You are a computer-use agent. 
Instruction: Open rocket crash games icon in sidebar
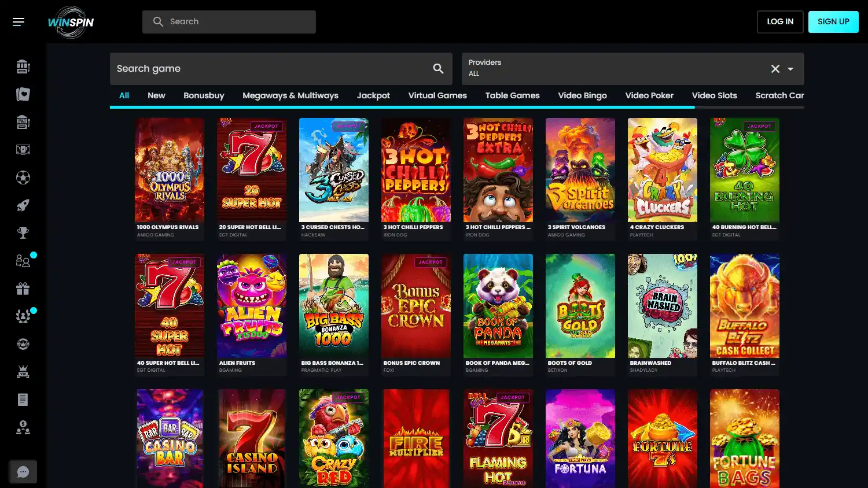(23, 205)
